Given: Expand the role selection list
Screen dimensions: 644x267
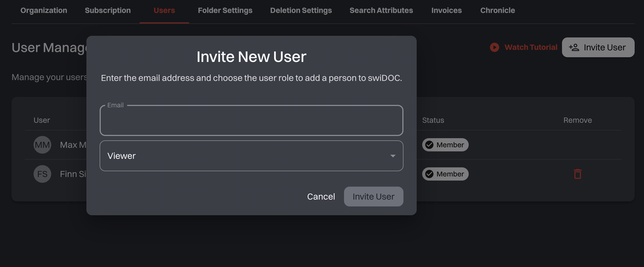Looking at the screenshot, I should pyautogui.click(x=251, y=156).
